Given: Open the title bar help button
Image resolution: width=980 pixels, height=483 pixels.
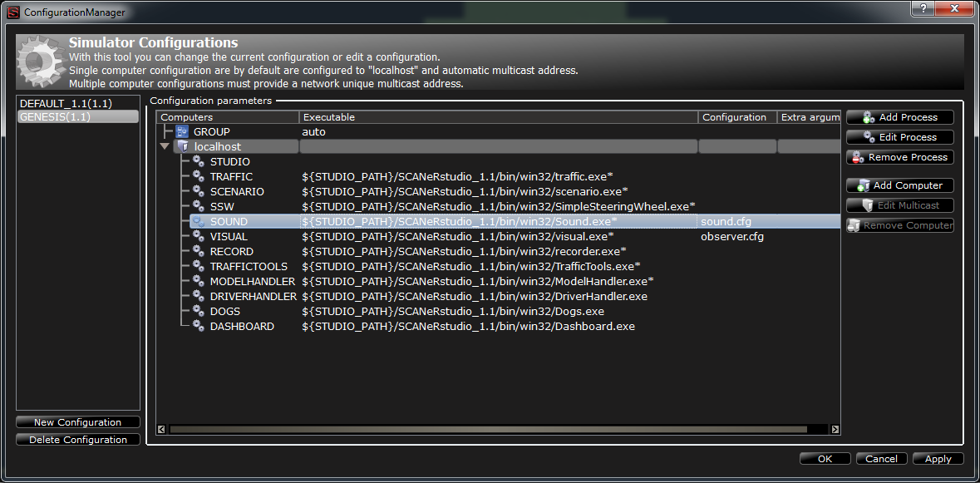Looking at the screenshot, I should click(922, 9).
